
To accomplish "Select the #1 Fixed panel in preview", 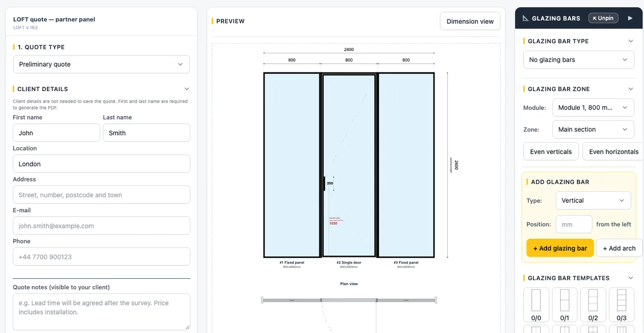I will [x=292, y=165].
